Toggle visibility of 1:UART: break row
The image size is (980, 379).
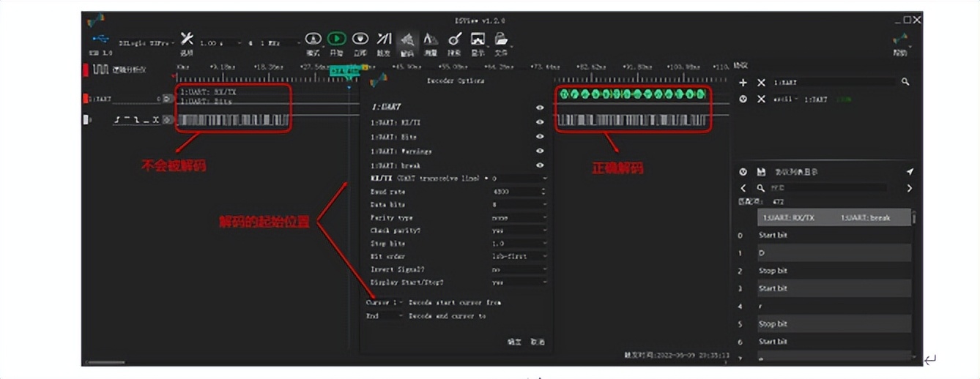coord(540,165)
